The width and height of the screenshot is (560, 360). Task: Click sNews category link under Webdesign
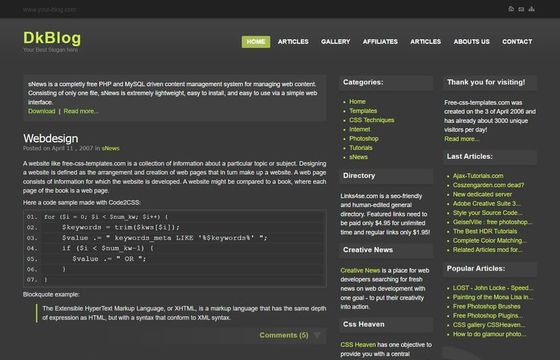pos(111,148)
